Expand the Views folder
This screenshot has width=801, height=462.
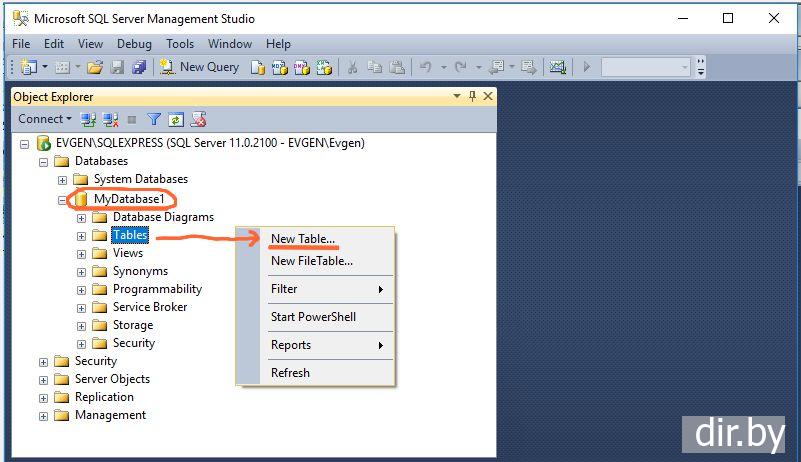(81, 255)
